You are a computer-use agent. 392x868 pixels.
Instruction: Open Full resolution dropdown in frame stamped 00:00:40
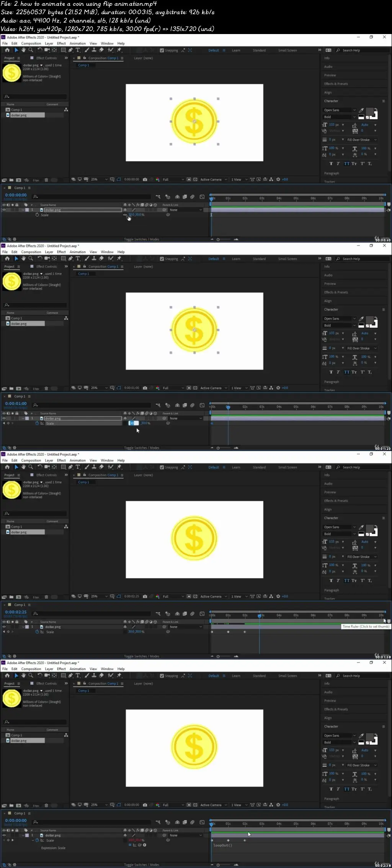[x=173, y=179]
